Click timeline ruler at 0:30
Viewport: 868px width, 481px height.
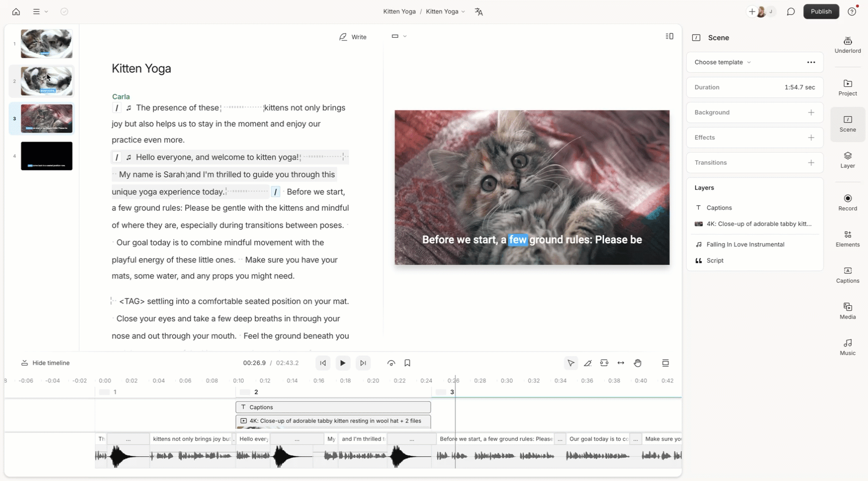tap(507, 381)
